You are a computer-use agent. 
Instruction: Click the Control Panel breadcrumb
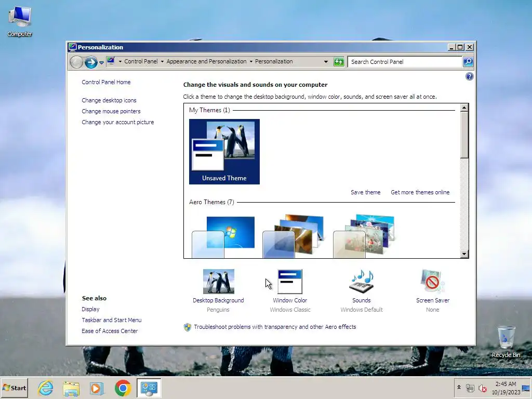tap(141, 61)
